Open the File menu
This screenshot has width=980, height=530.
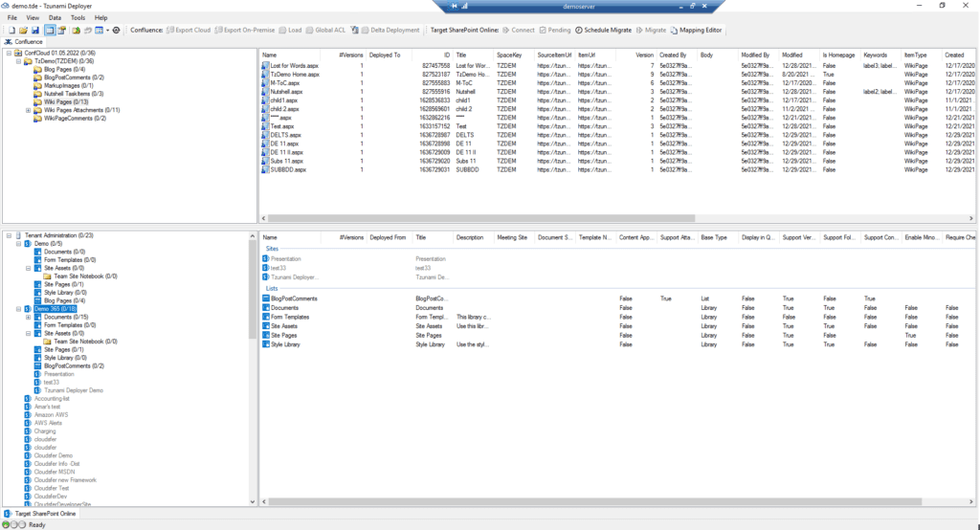(11, 17)
